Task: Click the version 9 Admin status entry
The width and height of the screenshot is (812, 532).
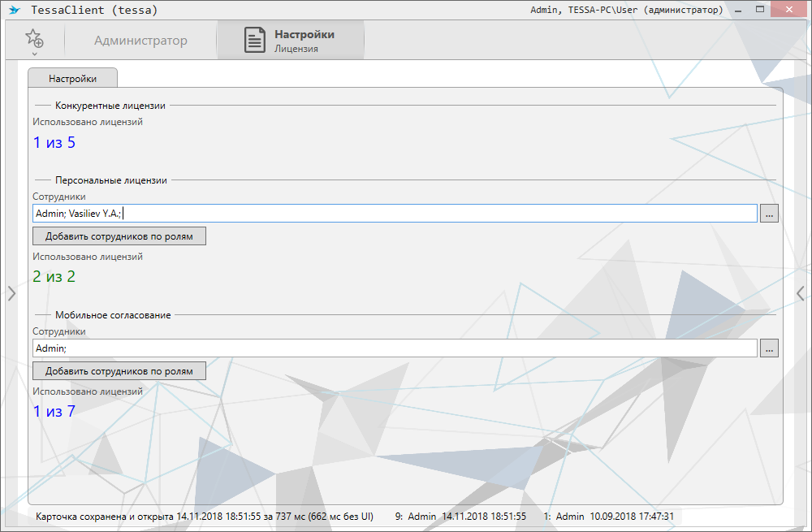Action: [460, 517]
